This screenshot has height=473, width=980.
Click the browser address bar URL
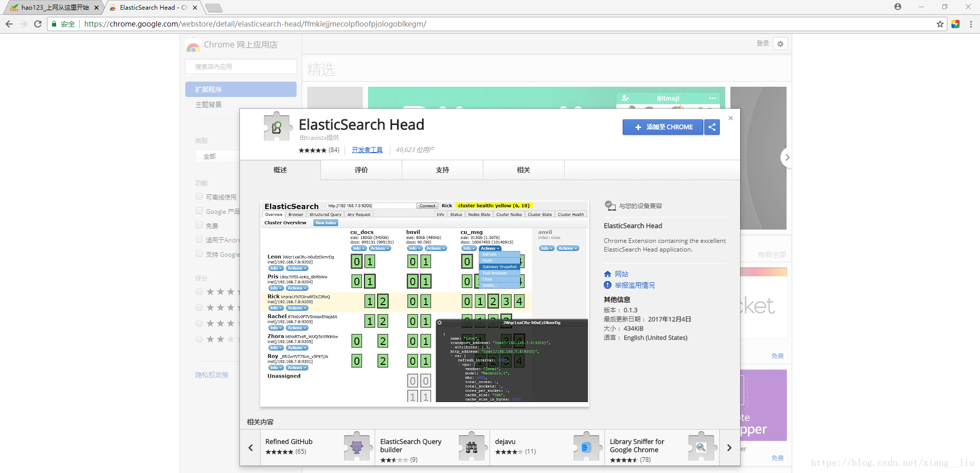point(255,24)
